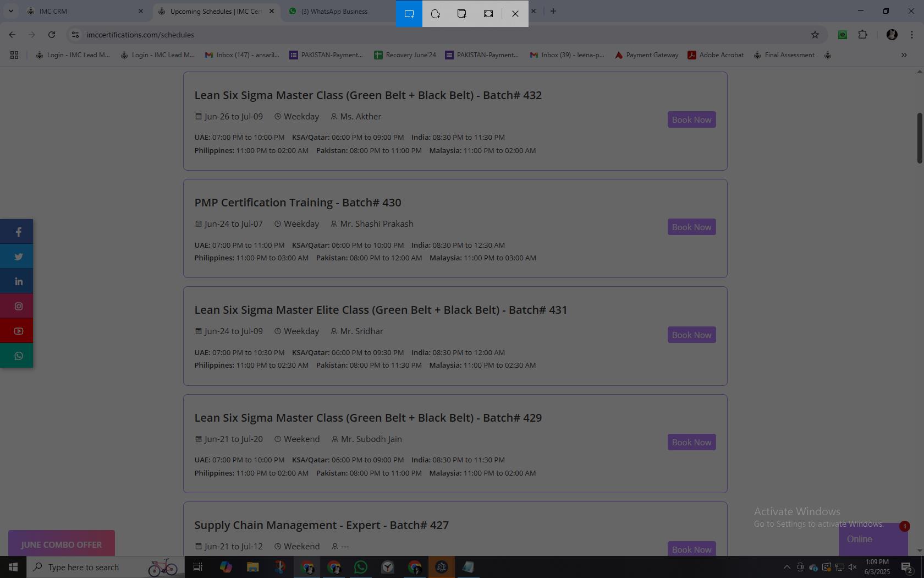Book Now for Batch# 429

(691, 442)
